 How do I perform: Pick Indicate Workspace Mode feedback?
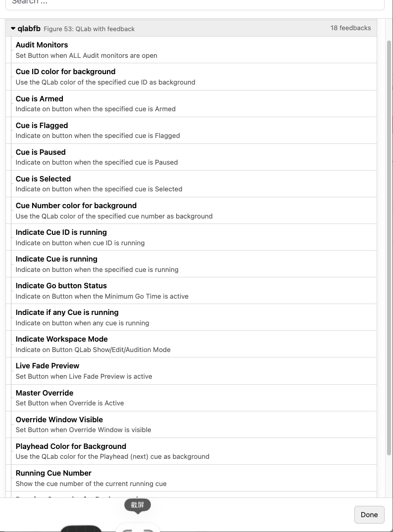(x=194, y=344)
